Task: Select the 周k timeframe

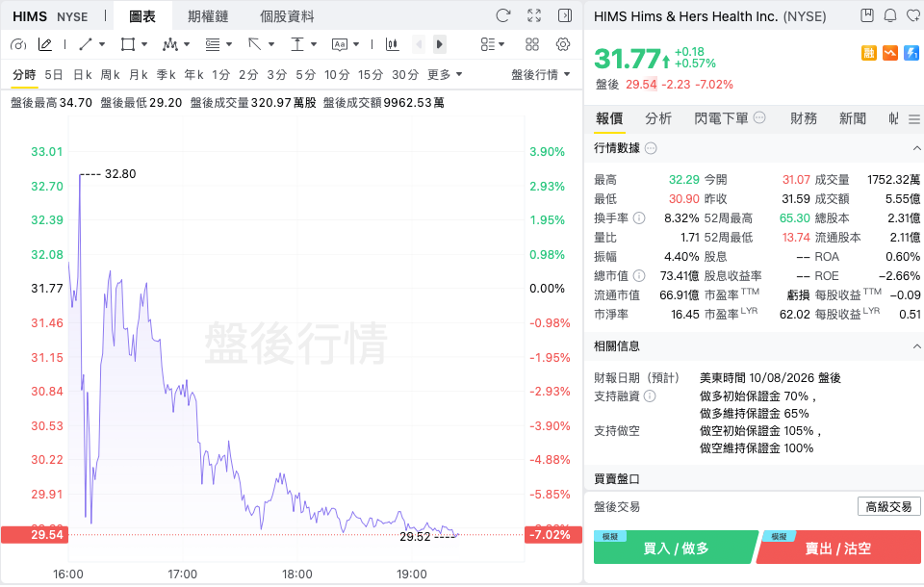Action: coord(110,74)
